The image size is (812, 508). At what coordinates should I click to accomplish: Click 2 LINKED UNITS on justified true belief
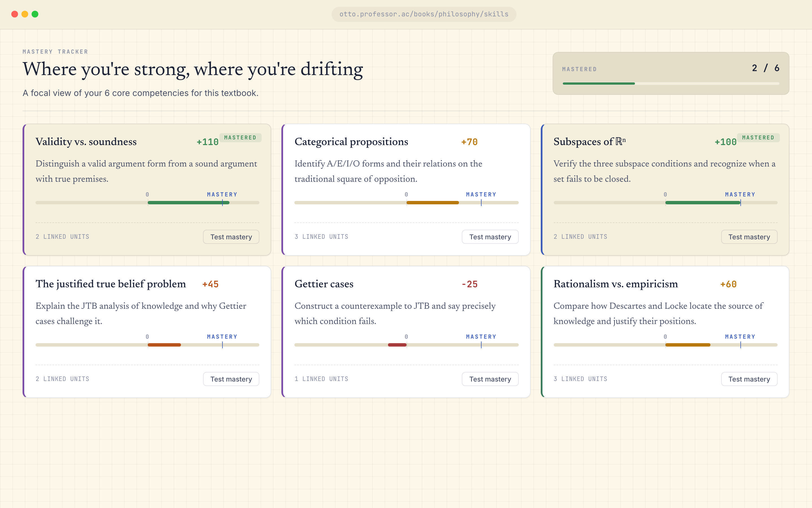pos(62,379)
